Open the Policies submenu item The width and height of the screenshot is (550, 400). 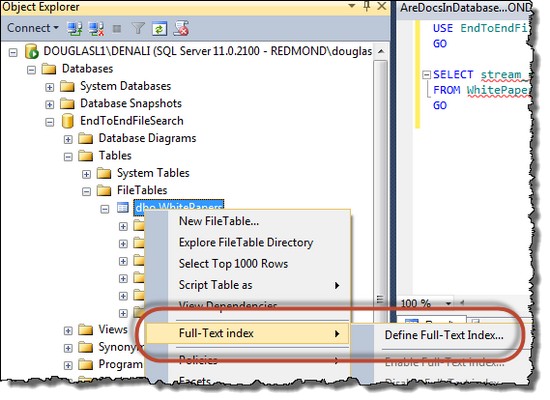click(247, 360)
